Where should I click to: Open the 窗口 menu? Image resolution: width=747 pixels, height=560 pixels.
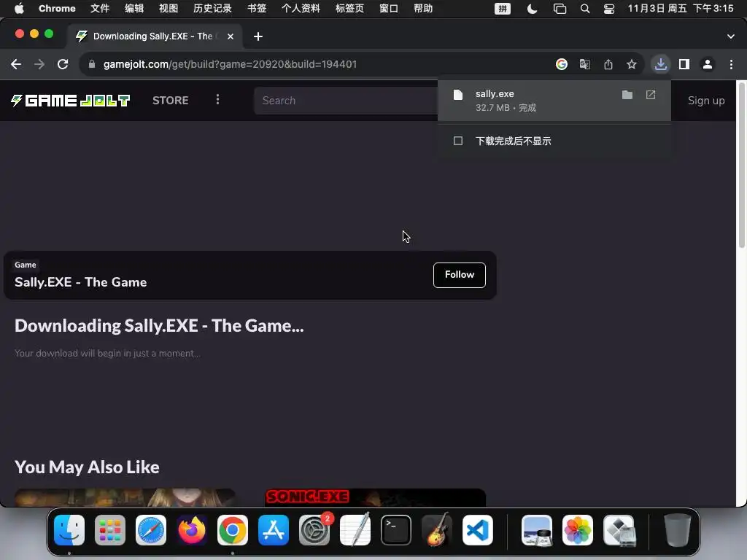tap(389, 9)
